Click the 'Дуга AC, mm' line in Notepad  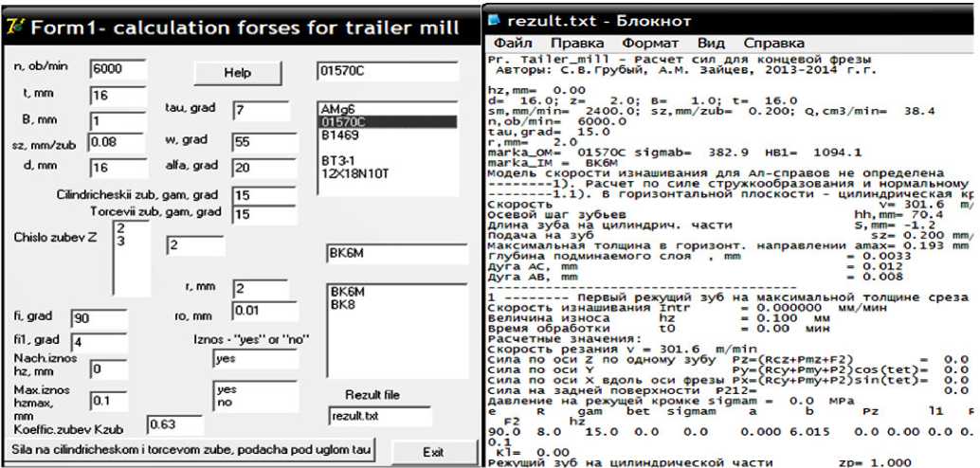tap(694, 267)
